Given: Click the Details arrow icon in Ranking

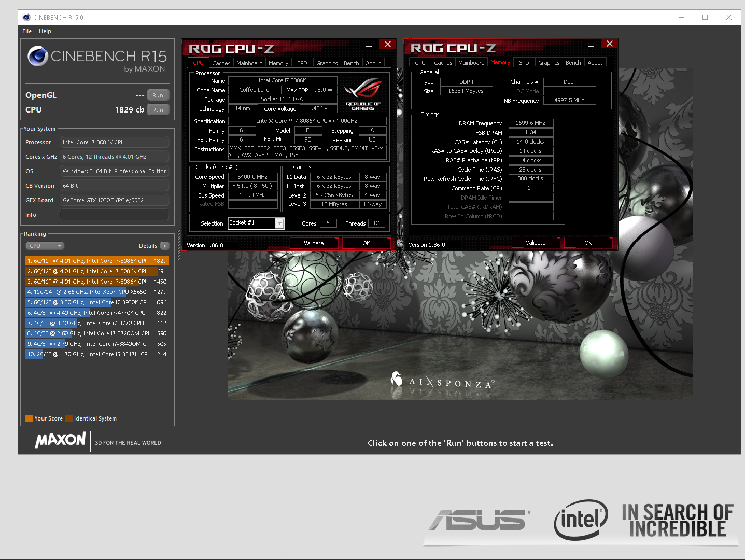Looking at the screenshot, I should click(165, 246).
